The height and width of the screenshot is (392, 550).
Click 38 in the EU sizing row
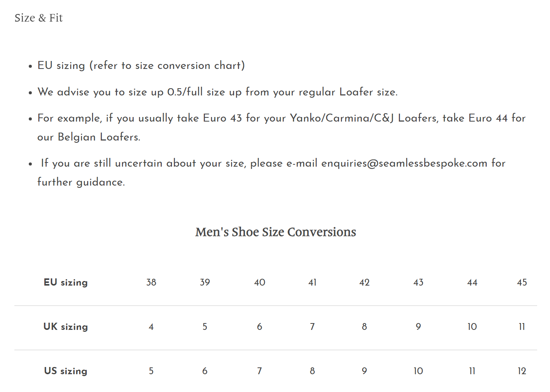point(151,283)
